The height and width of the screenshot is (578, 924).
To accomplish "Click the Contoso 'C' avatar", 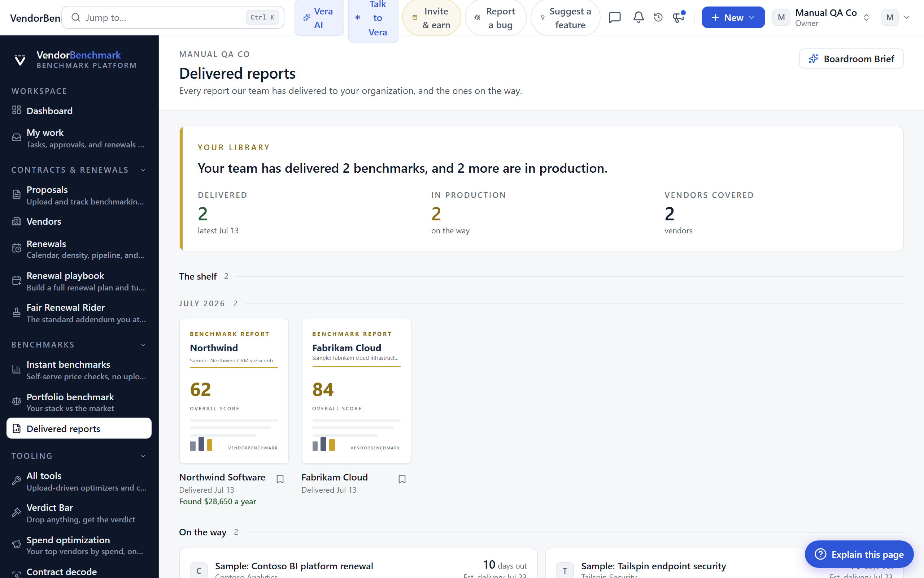I will (199, 570).
